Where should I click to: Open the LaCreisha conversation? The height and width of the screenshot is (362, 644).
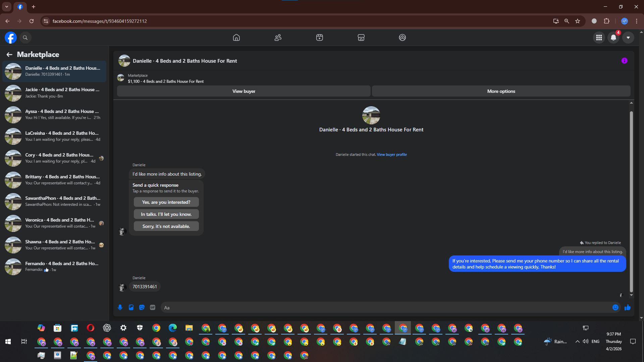click(x=54, y=136)
